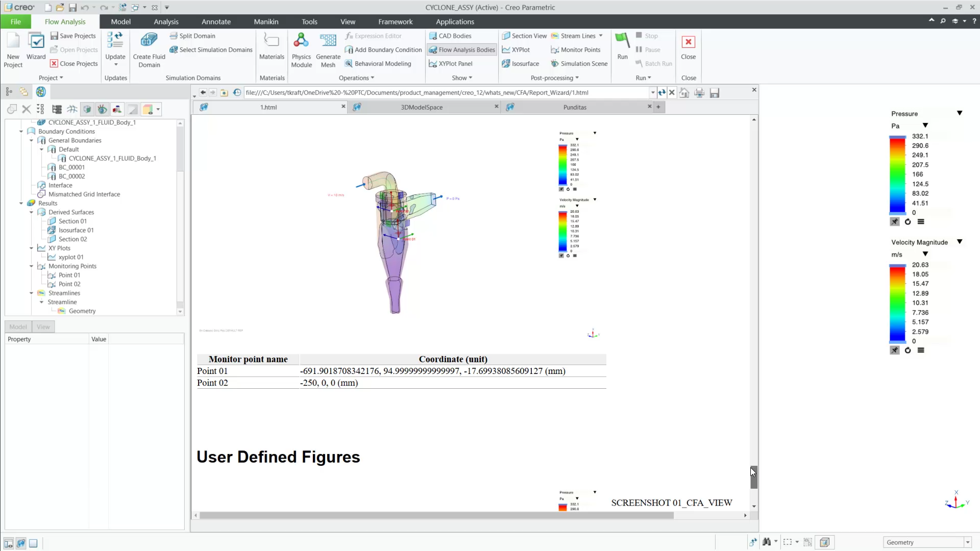This screenshot has width=980, height=551.
Task: Open the Annotate ribbon tab
Action: click(216, 21)
